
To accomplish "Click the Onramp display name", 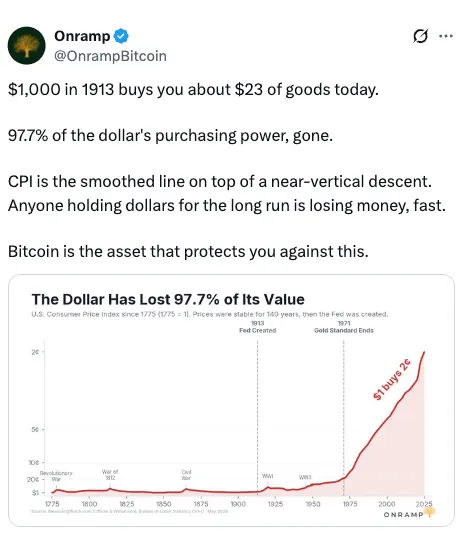I will 82,36.
